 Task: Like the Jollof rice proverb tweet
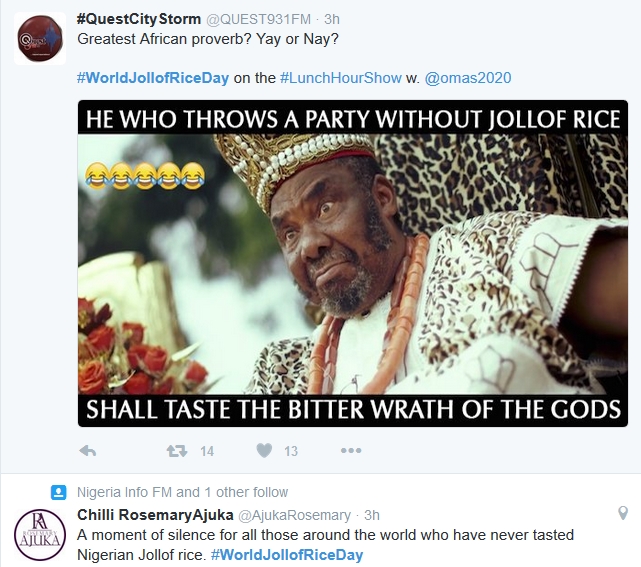click(264, 451)
